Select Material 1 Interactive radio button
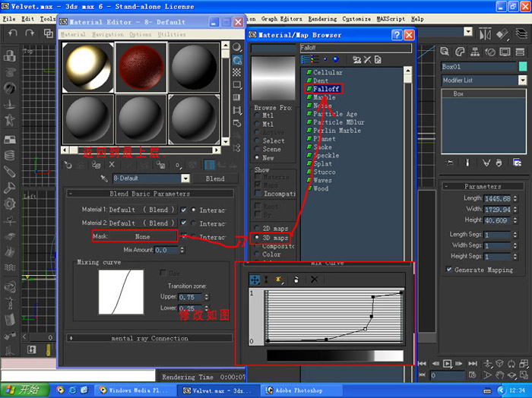This screenshot has width=532, height=398. tap(193, 210)
